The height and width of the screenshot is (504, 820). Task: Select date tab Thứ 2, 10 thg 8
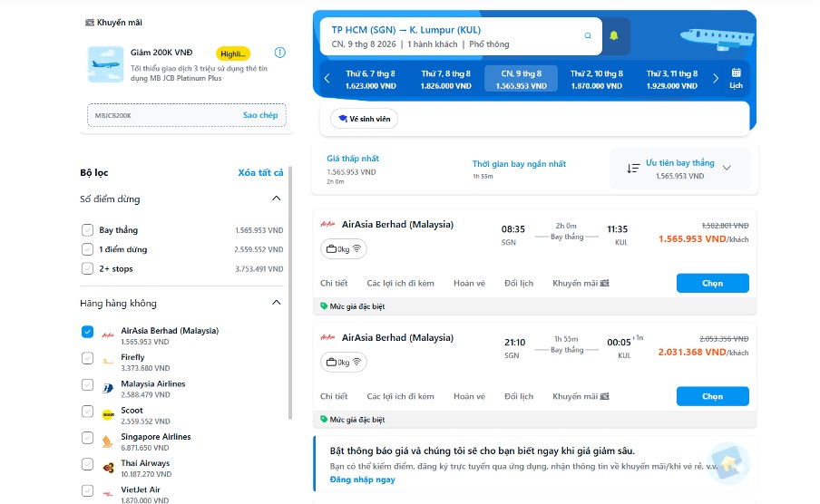point(596,79)
